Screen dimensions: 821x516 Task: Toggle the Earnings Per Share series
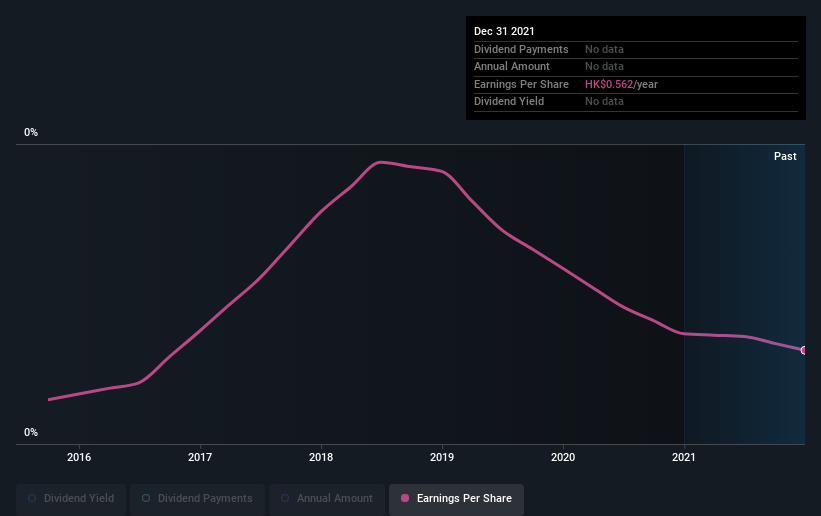click(x=457, y=498)
